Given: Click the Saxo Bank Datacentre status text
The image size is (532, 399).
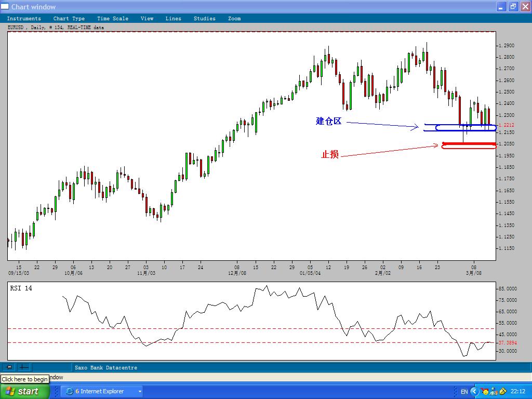Looking at the screenshot, I should [x=106, y=367].
